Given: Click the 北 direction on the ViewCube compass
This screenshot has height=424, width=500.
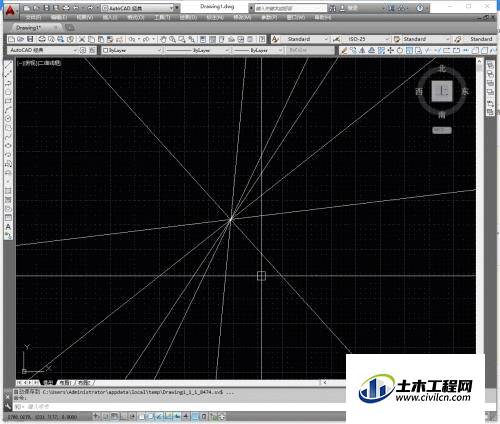Looking at the screenshot, I should pos(442,68).
